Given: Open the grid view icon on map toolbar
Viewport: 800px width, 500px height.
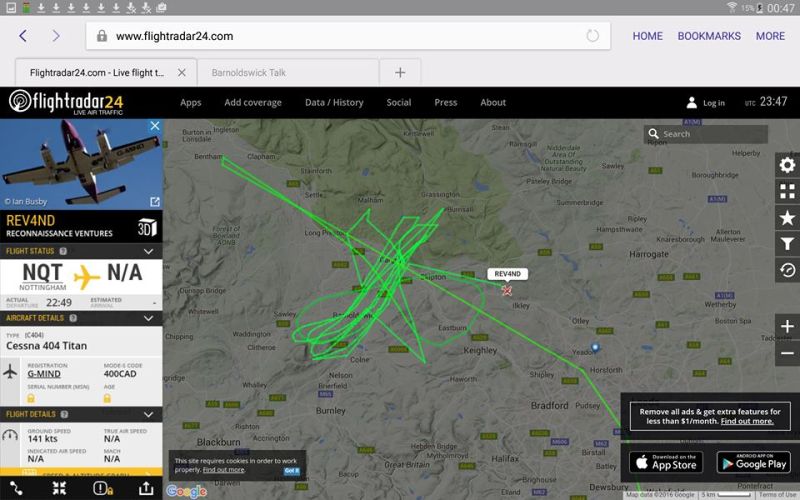Looking at the screenshot, I should point(787,191).
